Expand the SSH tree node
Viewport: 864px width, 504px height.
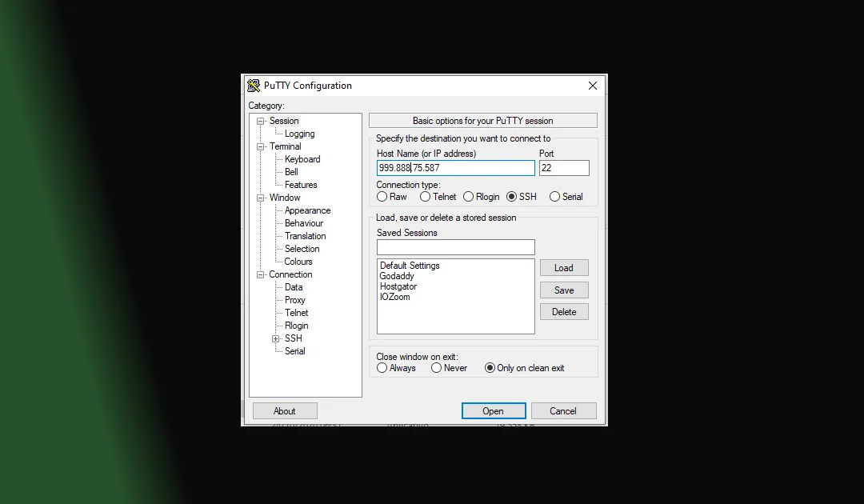pyautogui.click(x=275, y=338)
